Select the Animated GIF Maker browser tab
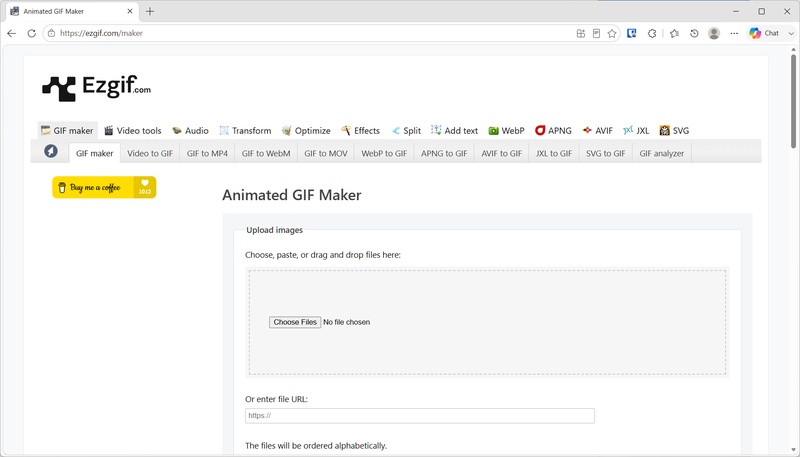 (x=71, y=11)
